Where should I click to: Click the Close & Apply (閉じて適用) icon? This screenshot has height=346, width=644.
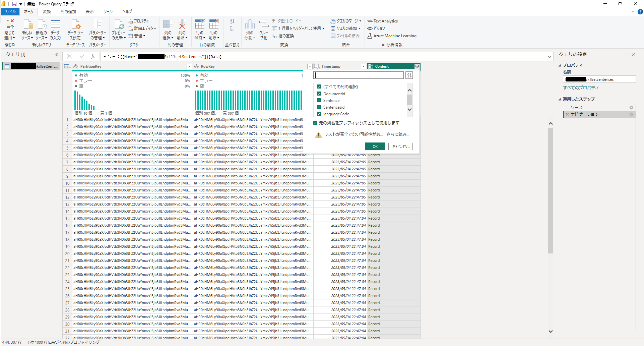click(x=10, y=24)
